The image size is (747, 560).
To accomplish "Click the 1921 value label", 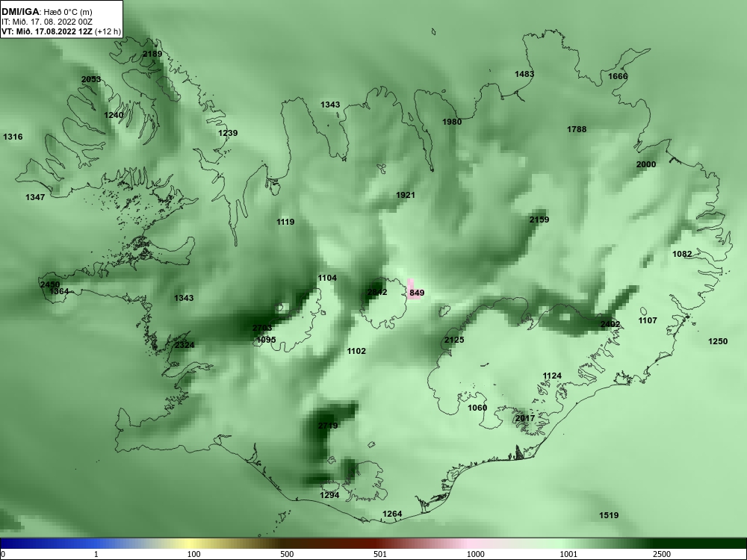I will pos(406,195).
